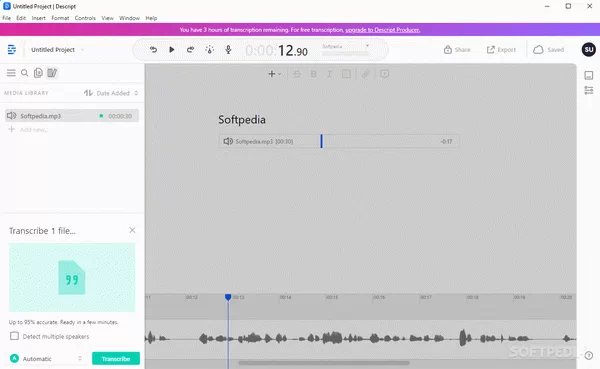This screenshot has width=600, height=369.
Task: Click the Descript home logo icon
Action: [12, 49]
